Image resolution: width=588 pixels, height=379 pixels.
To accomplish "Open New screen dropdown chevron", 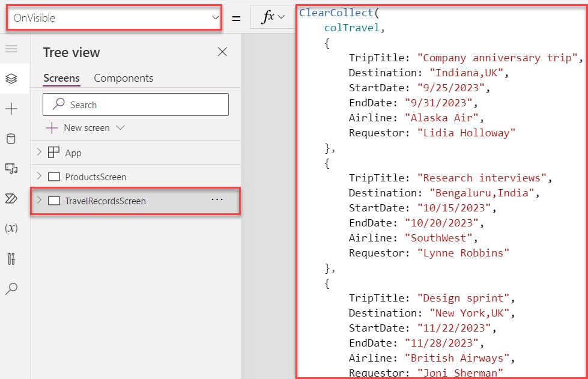I will [120, 127].
